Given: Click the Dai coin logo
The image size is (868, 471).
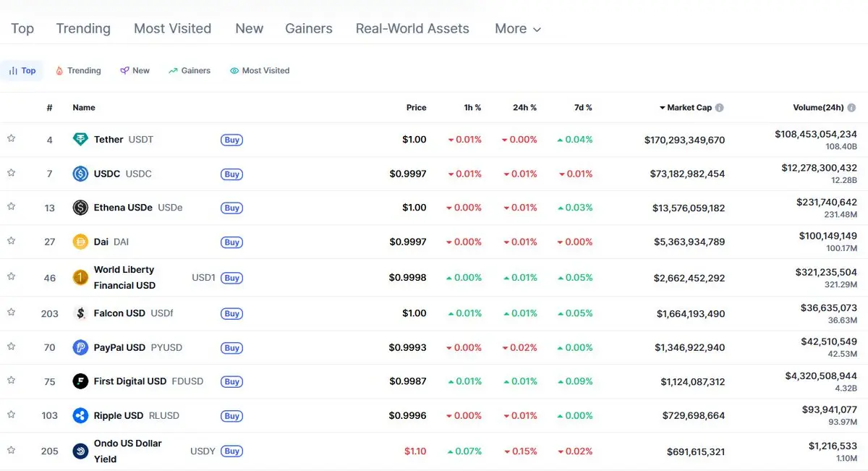Looking at the screenshot, I should (80, 242).
